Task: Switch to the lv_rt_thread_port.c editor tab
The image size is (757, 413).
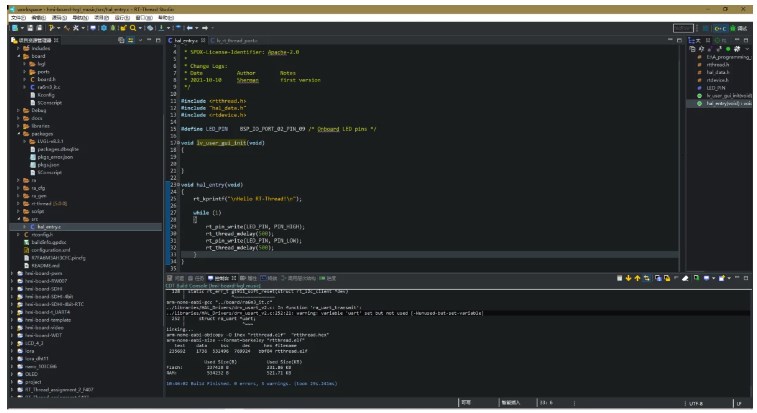Action: 237,40
